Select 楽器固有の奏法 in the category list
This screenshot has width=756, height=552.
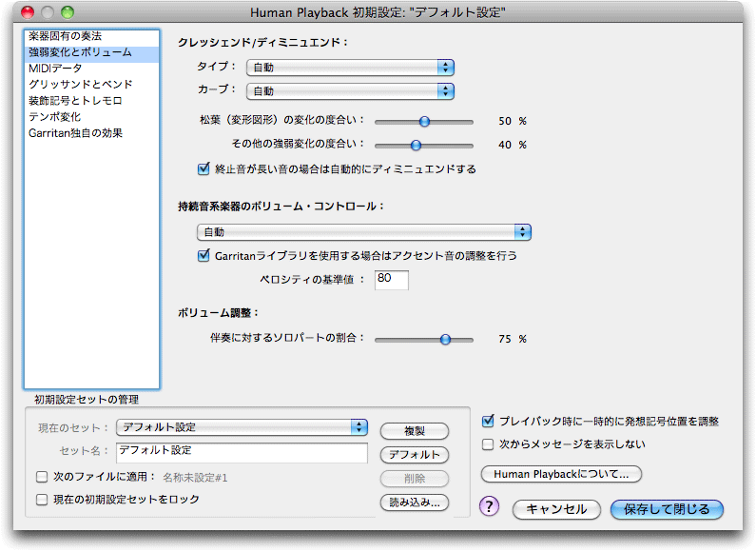(91, 36)
